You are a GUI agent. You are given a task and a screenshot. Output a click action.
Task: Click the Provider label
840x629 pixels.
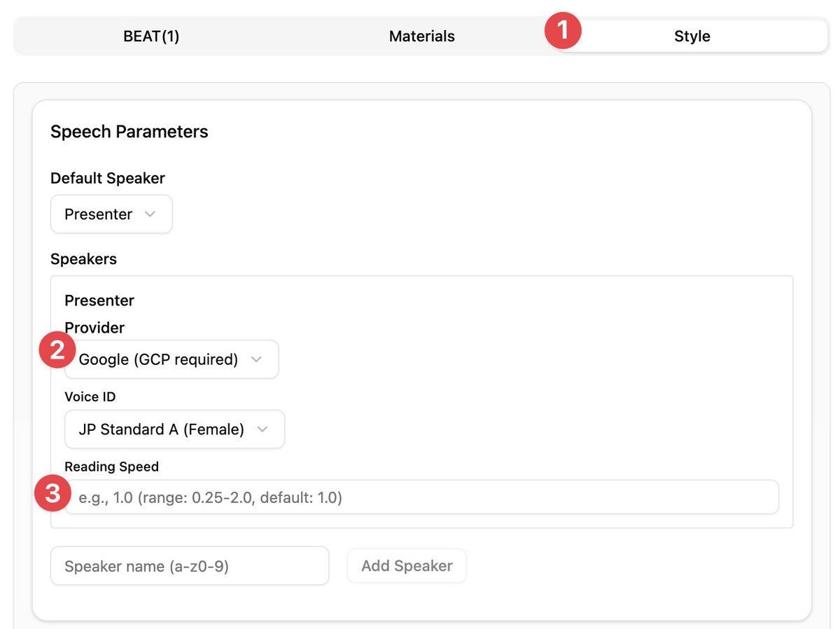[x=94, y=327]
